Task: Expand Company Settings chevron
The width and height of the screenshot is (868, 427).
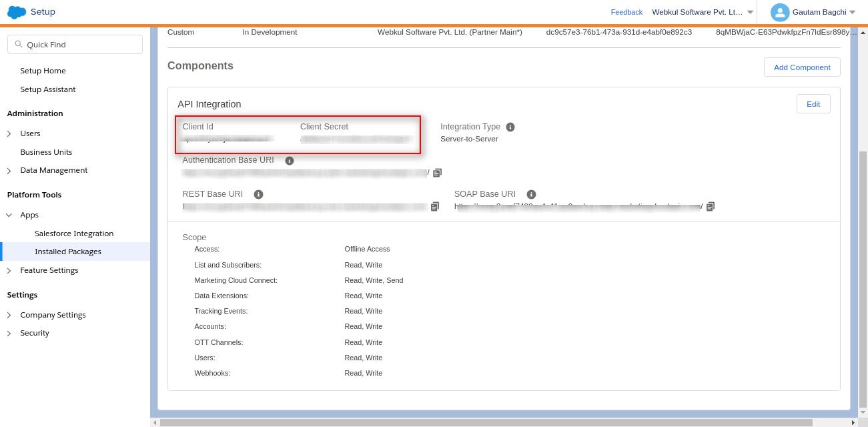Action: coord(9,315)
